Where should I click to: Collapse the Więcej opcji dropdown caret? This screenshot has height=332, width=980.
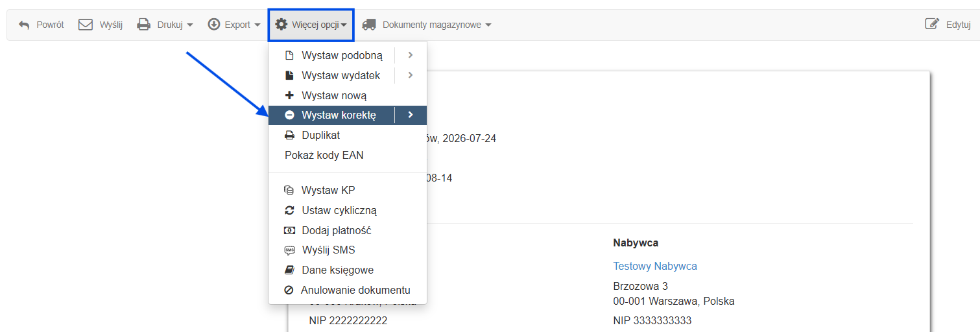344,25
